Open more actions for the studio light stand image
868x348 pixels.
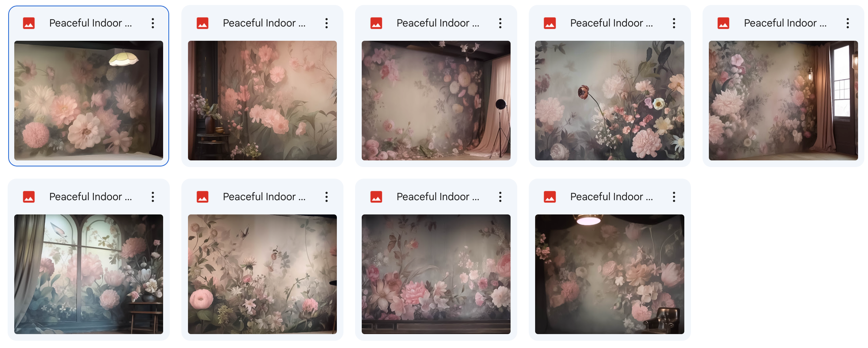coord(500,23)
